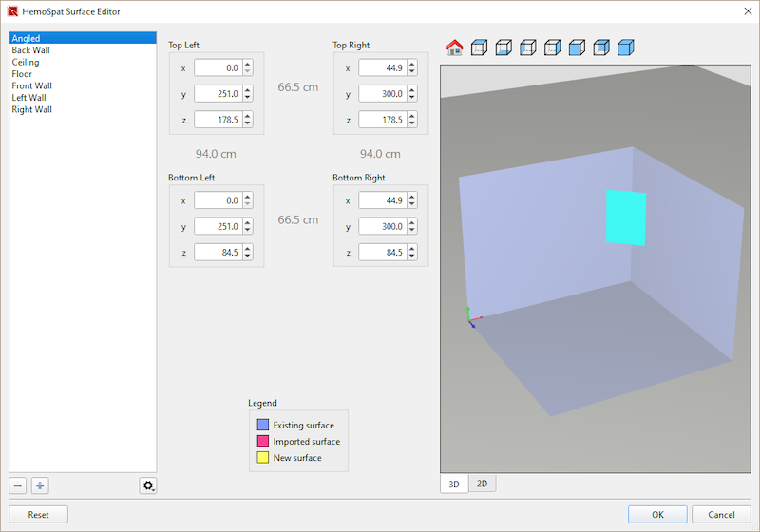
Task: Select Front Wall in surface list
Action: [x=83, y=85]
